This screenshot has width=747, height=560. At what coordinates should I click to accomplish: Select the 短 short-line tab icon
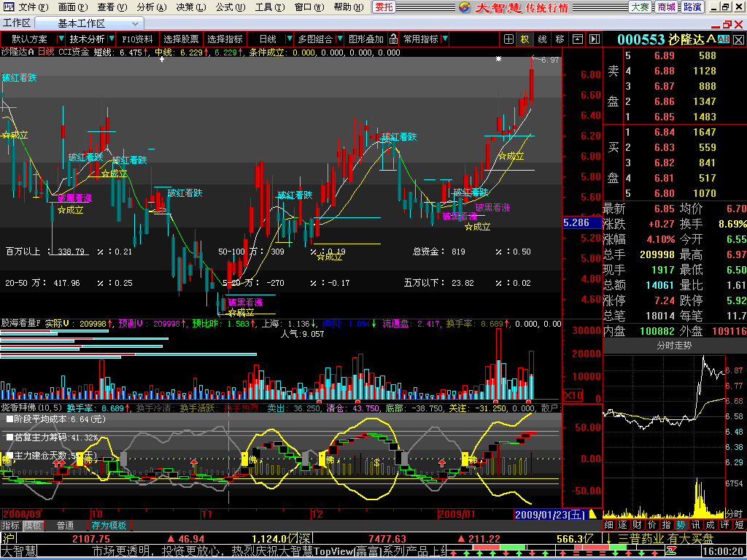click(x=740, y=525)
